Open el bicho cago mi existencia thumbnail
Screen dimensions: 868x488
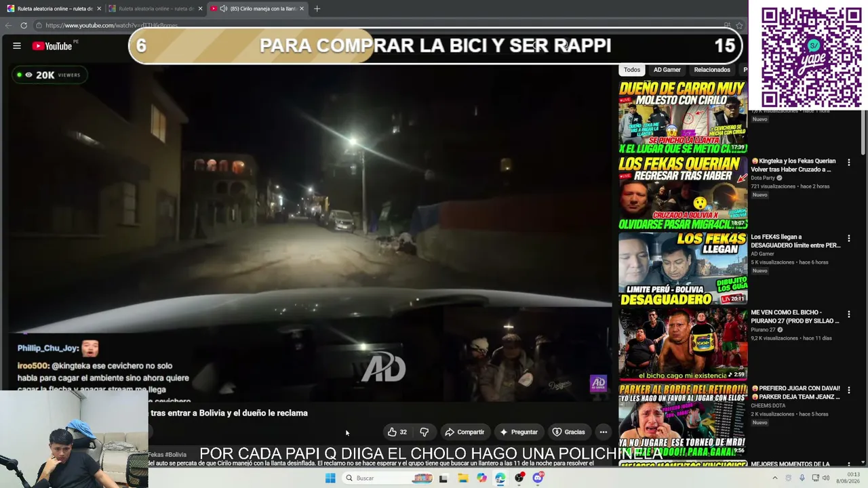click(683, 344)
